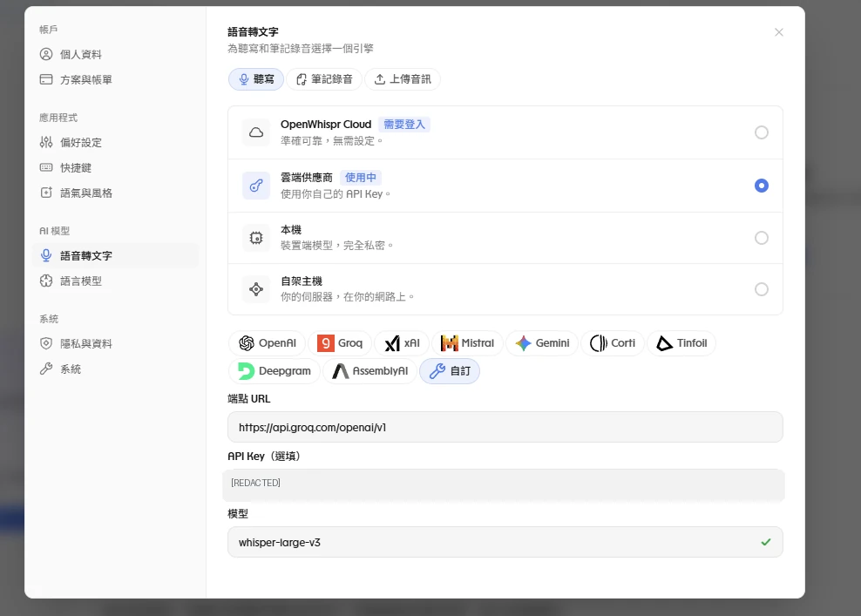Click the 使用你自己的 API Key description
861x616 pixels.
tap(335, 193)
